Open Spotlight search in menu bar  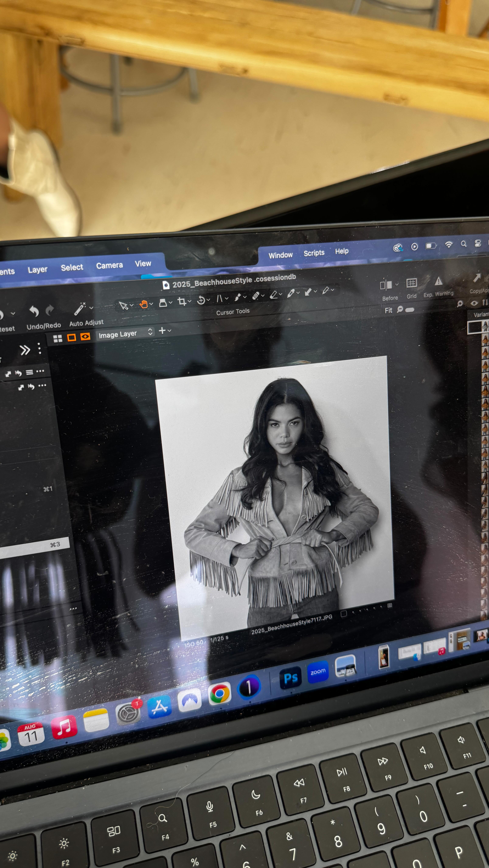(x=464, y=244)
